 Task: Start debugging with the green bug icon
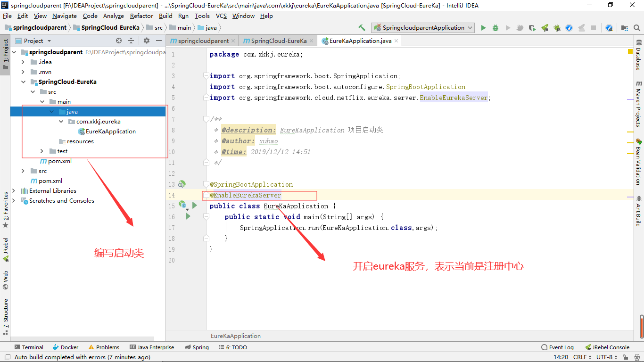click(495, 28)
